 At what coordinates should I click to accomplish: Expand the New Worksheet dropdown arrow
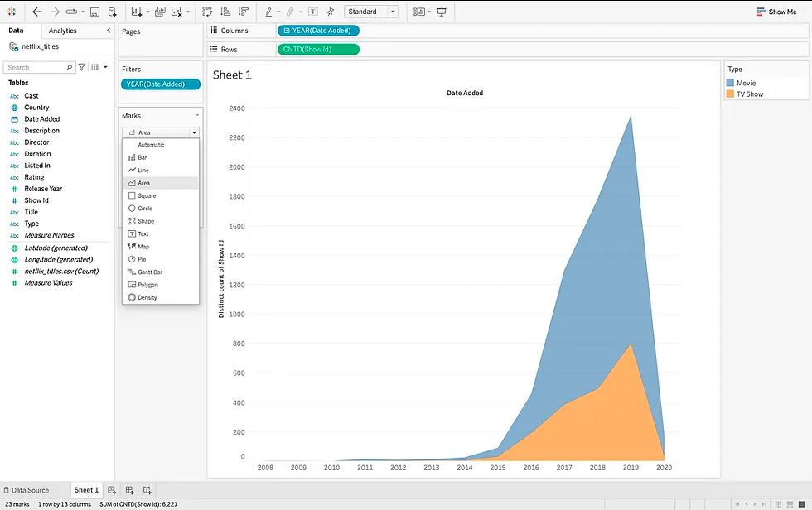pyautogui.click(x=148, y=12)
